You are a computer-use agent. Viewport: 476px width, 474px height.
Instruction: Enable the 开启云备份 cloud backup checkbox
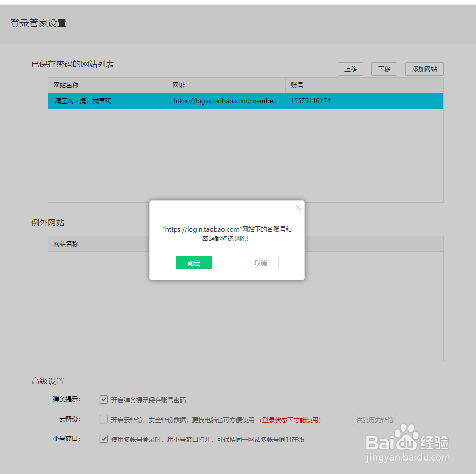(104, 419)
